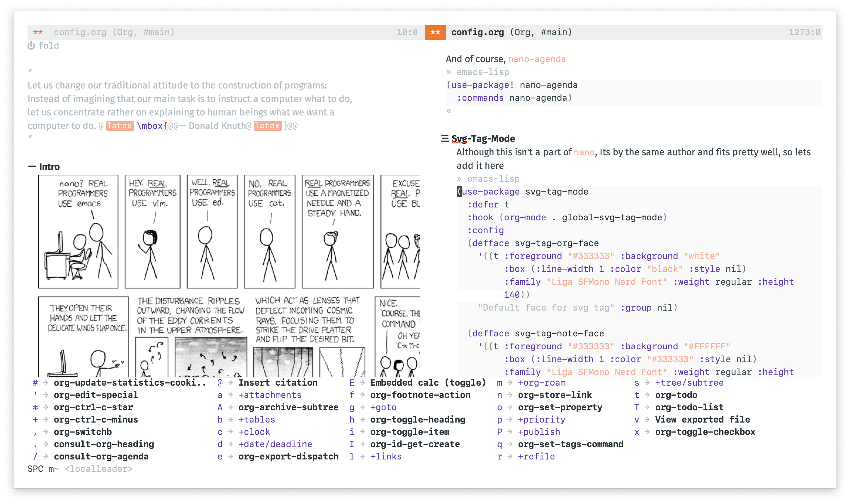Click the second latex tag after Donald Knuth

267,126
